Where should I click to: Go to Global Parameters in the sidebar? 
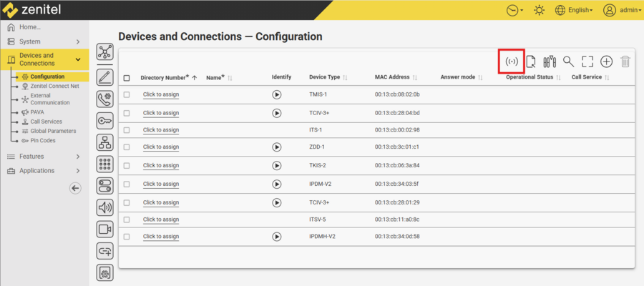click(x=52, y=131)
